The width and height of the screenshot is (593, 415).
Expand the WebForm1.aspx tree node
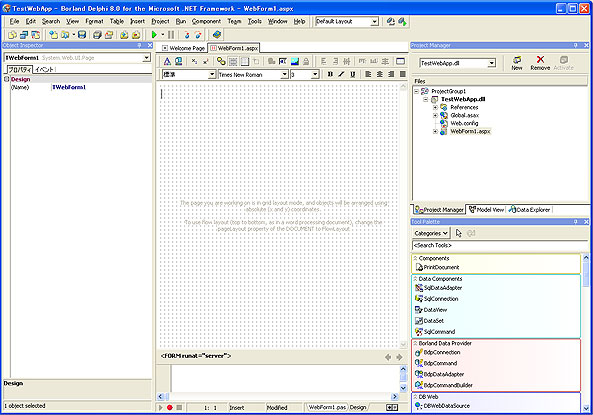pyautogui.click(x=435, y=132)
